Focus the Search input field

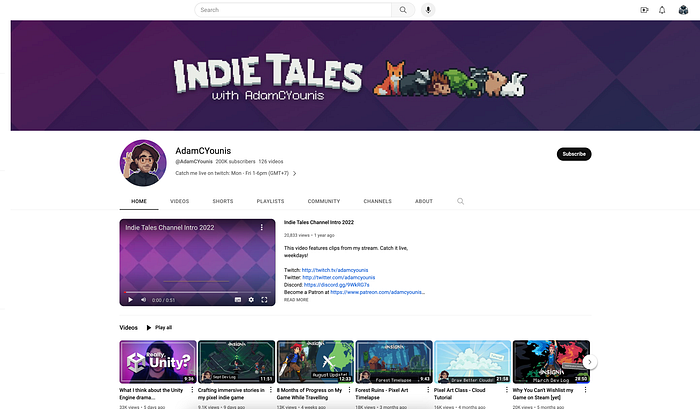[293, 10]
